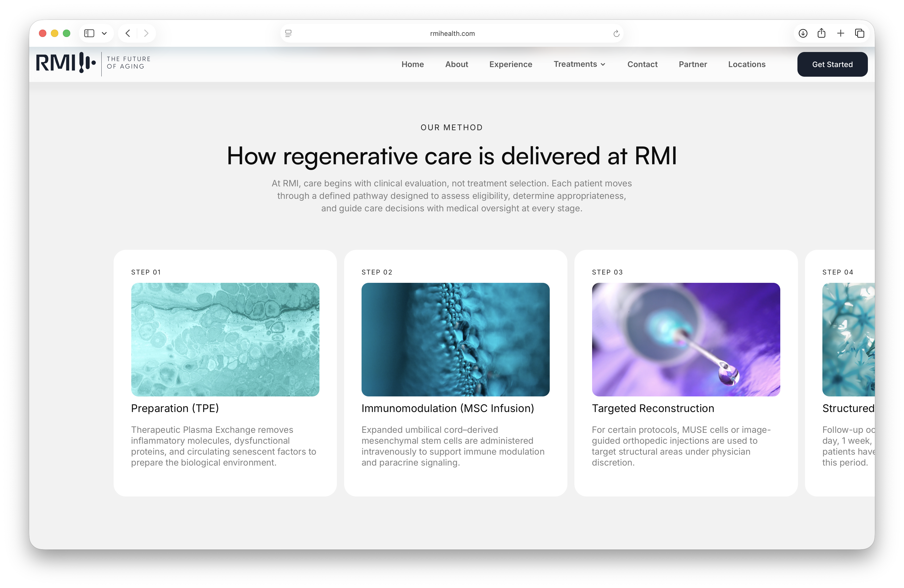Visit the Partner page
Screen dimensions: 904x588
tap(693, 64)
